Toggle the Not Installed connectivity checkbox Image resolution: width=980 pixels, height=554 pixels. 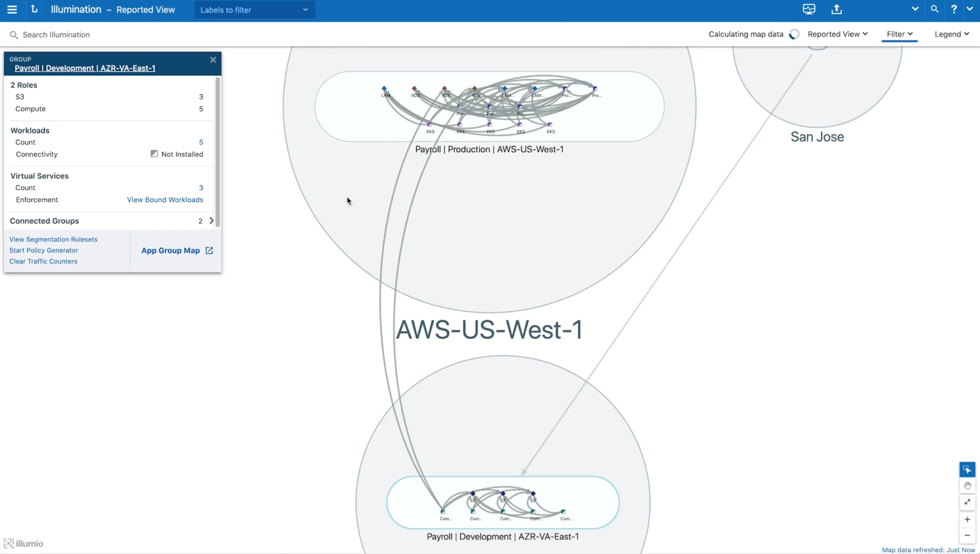click(x=154, y=154)
